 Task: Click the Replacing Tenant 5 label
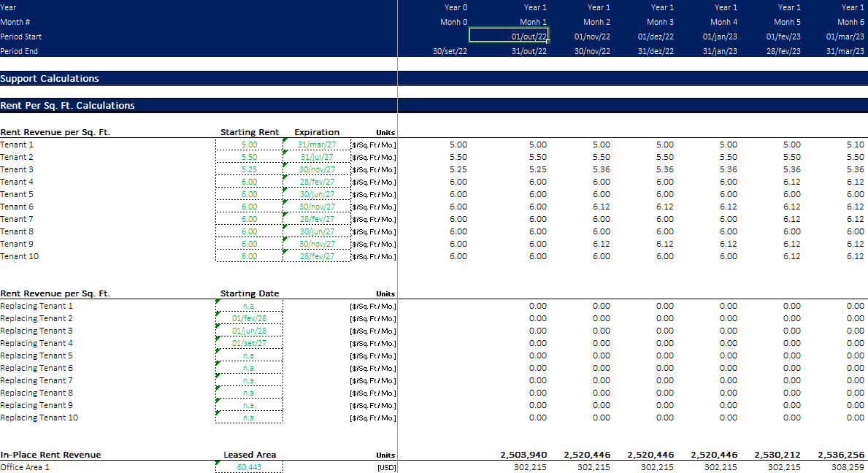(x=37, y=355)
